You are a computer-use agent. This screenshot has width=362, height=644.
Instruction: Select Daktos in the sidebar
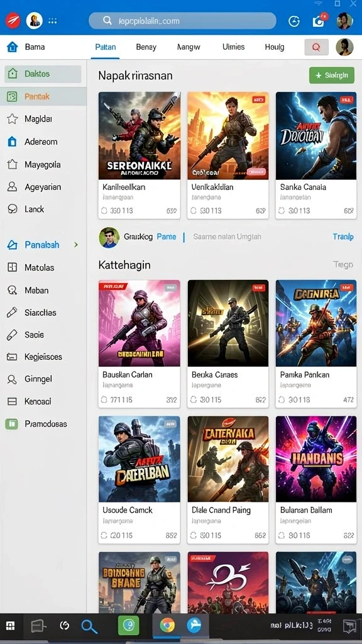[43, 74]
